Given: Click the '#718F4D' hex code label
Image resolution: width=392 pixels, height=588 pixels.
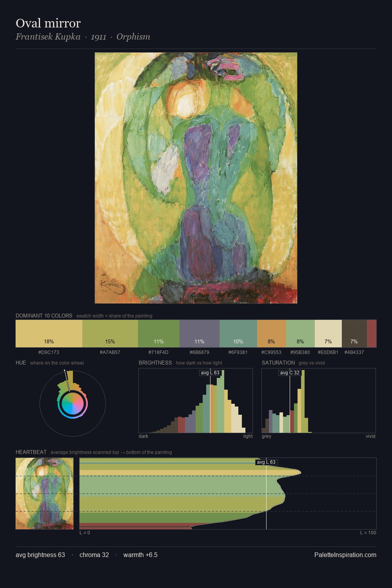Looking at the screenshot, I should click(158, 352).
